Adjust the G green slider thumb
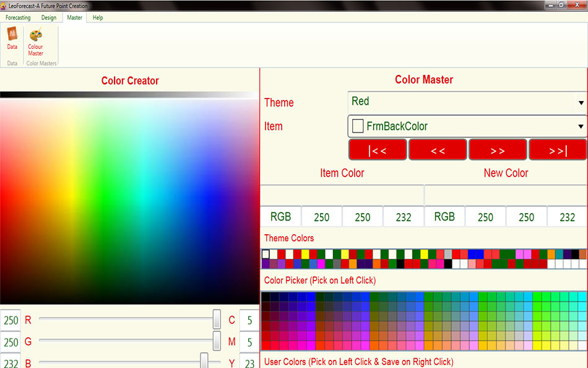Viewport: 588px width, 368px height. 217,341
